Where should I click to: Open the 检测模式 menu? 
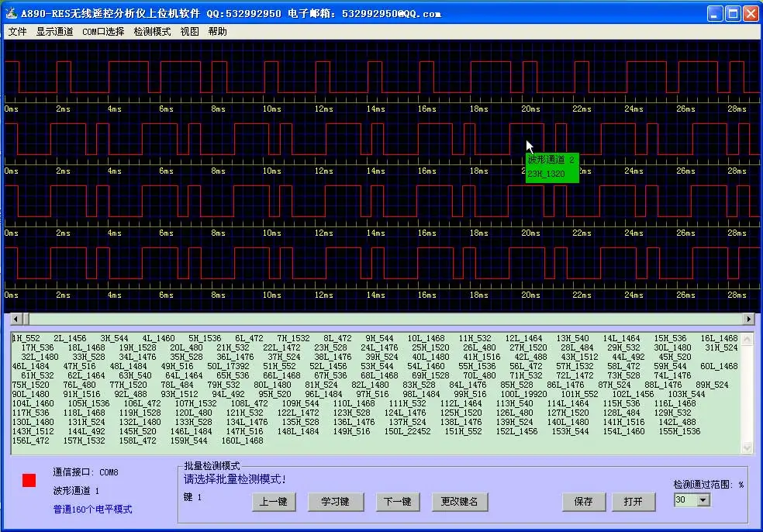152,32
